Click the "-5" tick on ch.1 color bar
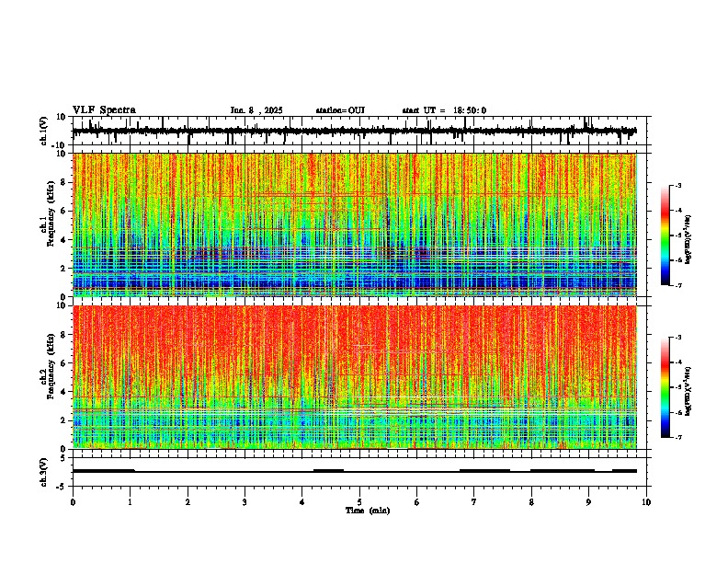The image size is (728, 563). click(677, 236)
